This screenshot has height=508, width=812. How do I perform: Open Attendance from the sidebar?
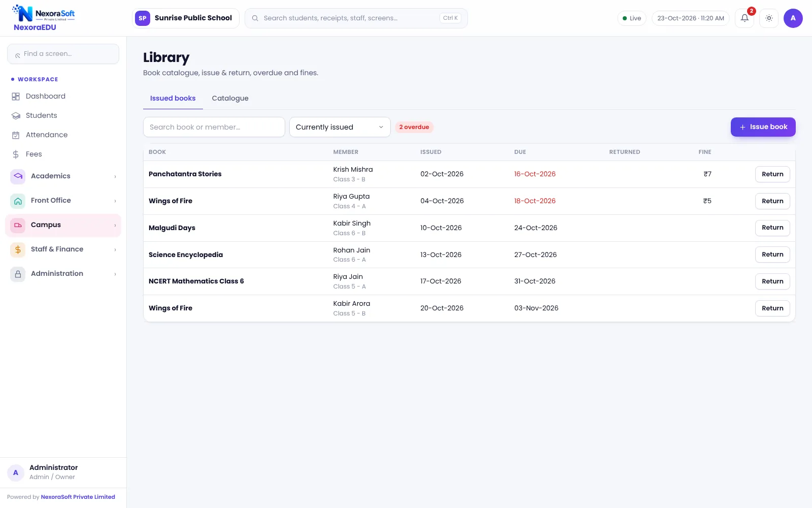click(x=63, y=135)
